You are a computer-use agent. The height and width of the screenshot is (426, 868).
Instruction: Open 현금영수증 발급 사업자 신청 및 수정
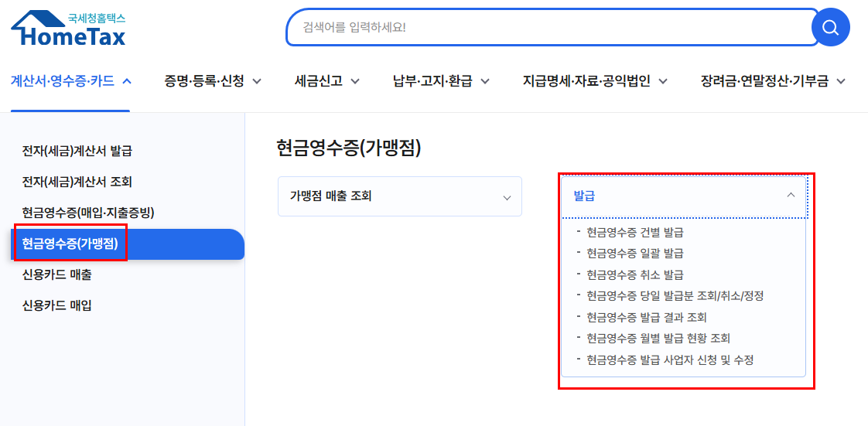(x=670, y=360)
